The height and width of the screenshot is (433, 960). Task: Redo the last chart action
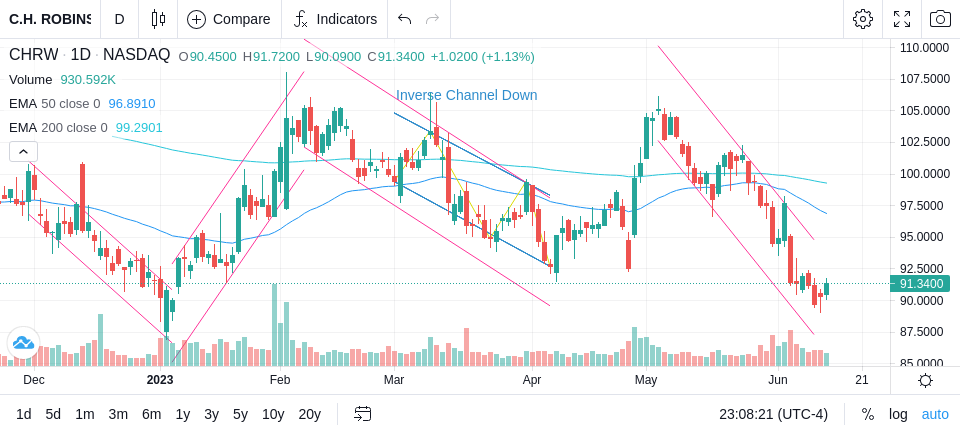[x=432, y=19]
